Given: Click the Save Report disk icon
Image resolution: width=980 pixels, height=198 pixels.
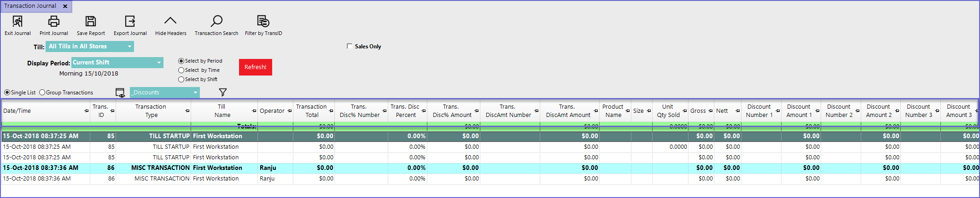Looking at the screenshot, I should [x=91, y=21].
